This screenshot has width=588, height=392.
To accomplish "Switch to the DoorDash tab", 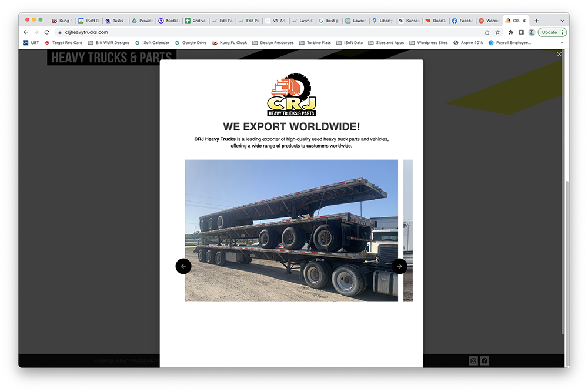I will point(436,21).
